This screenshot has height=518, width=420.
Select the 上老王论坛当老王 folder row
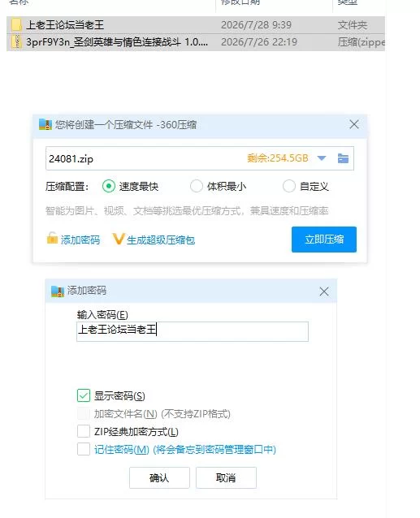(x=196, y=25)
